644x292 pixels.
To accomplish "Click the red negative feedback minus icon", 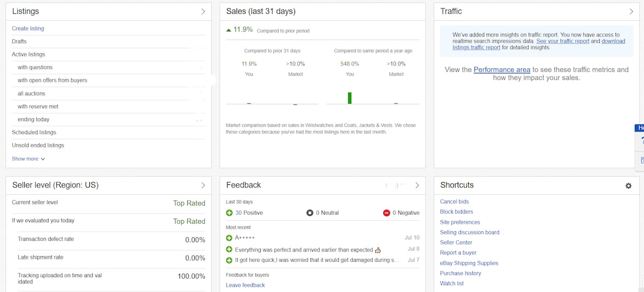I will [386, 213].
